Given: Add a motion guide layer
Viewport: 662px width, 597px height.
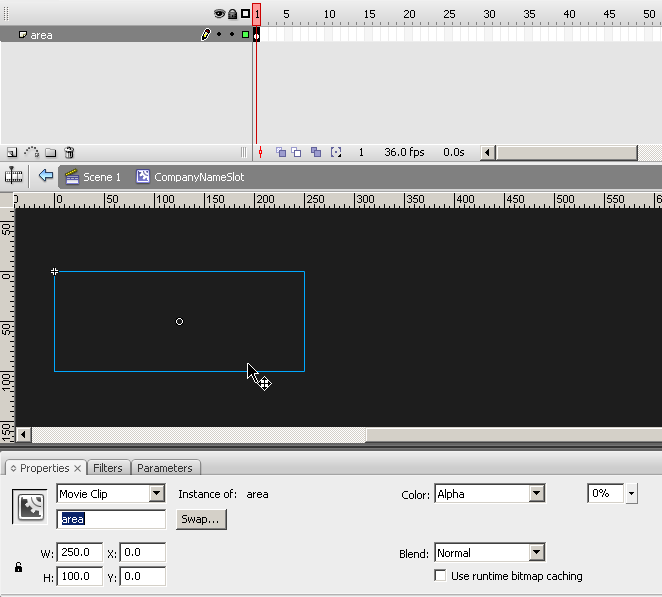Looking at the screenshot, I should 31,153.
